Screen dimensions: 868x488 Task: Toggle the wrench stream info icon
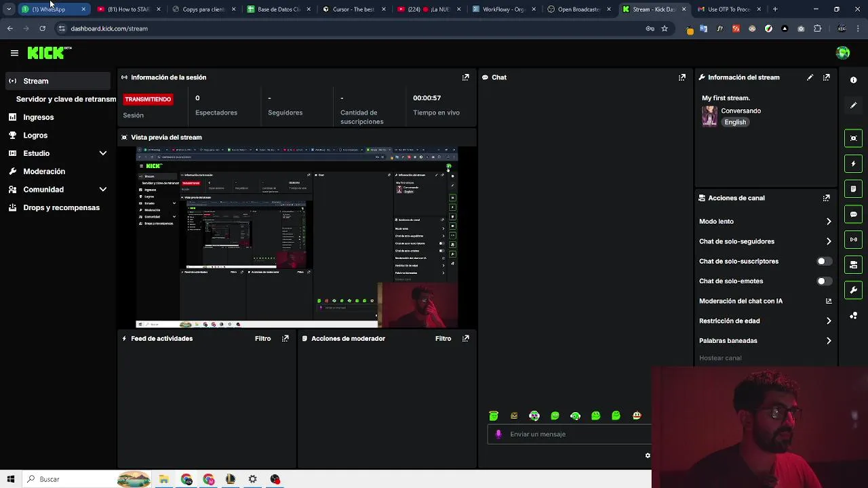pyautogui.click(x=854, y=290)
